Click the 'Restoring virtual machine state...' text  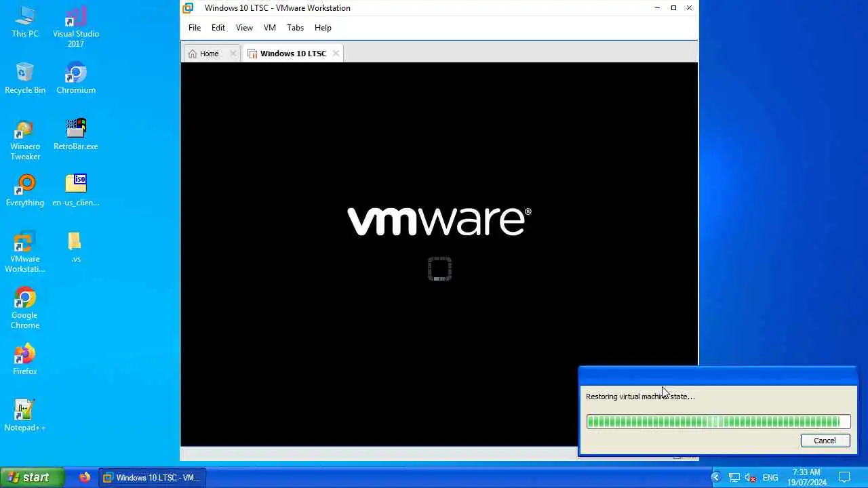pos(640,396)
